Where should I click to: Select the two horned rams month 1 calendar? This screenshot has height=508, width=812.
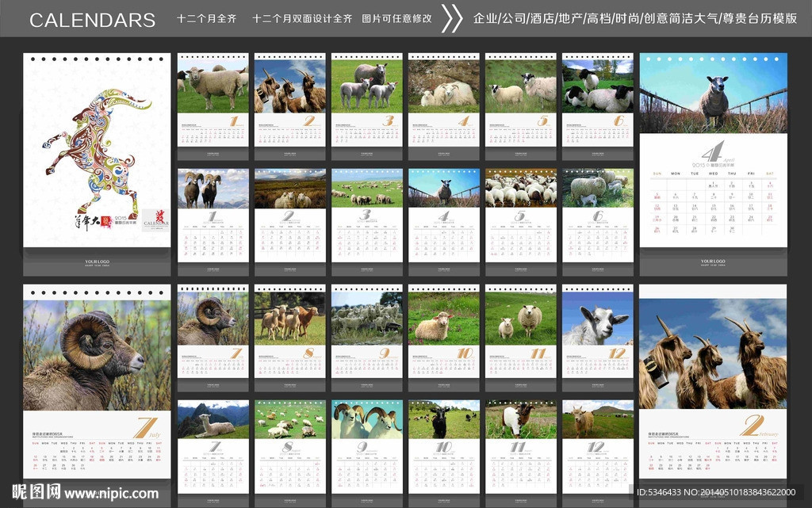point(212,214)
